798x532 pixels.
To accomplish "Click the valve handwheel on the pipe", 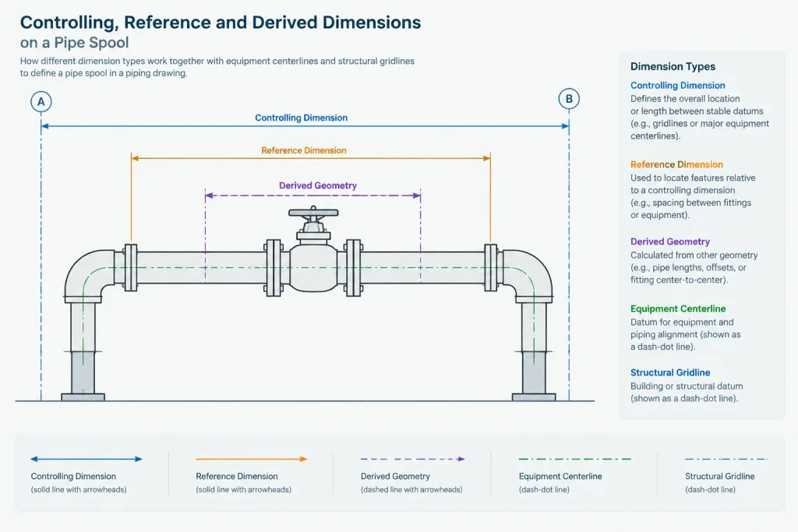I will (313, 212).
